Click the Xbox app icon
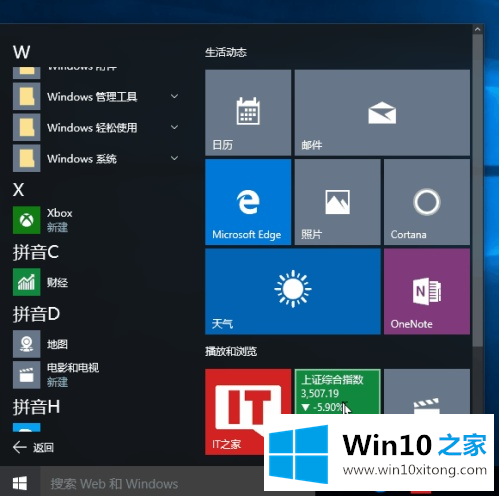The height and width of the screenshot is (496, 499). 27,220
